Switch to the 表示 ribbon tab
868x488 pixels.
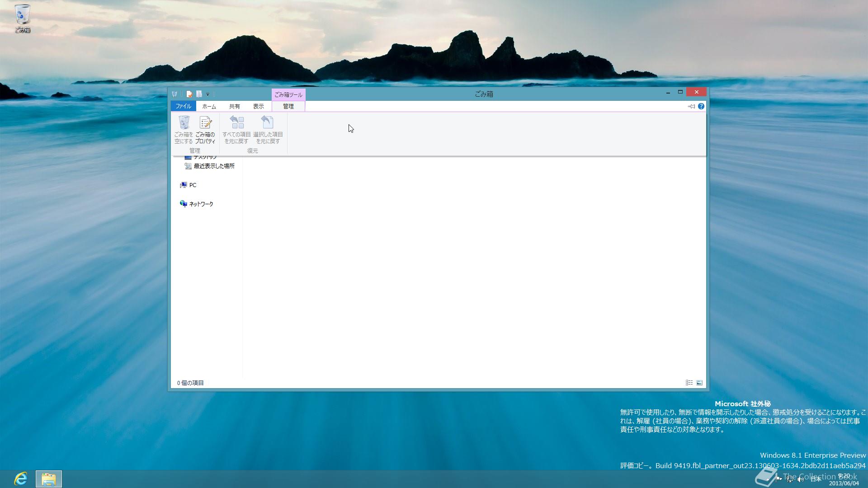coord(258,106)
